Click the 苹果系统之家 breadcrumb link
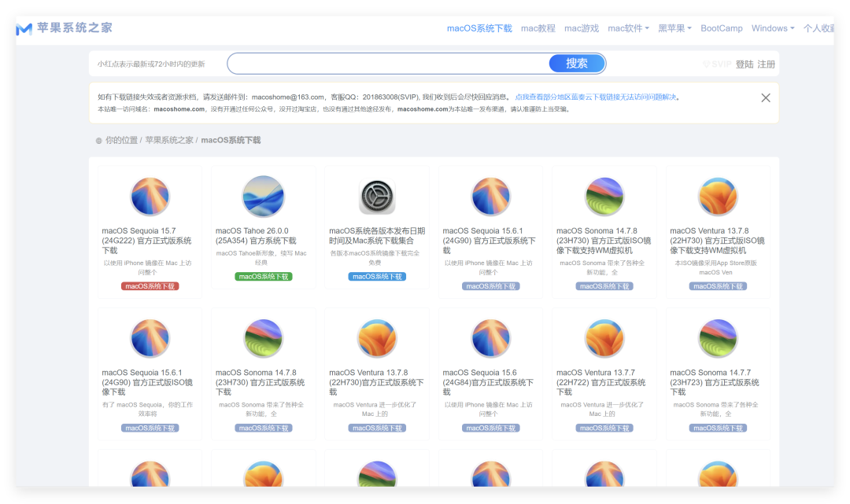The width and height of the screenshot is (850, 504). point(169,140)
